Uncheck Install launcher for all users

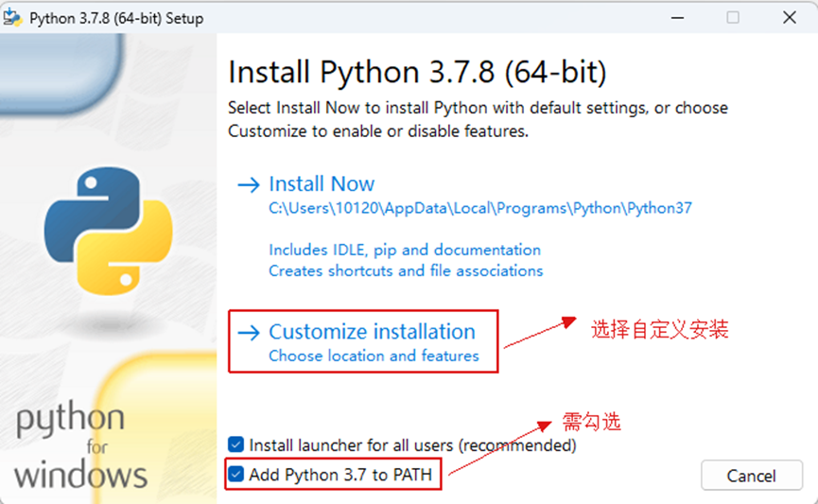click(x=235, y=444)
